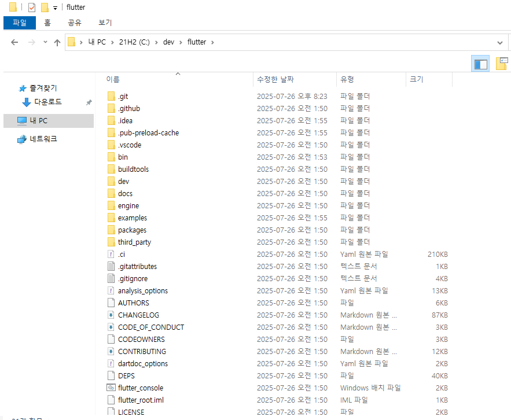Click the properties checkmark quick access icon
The width and height of the screenshot is (511, 420).
tap(32, 7)
